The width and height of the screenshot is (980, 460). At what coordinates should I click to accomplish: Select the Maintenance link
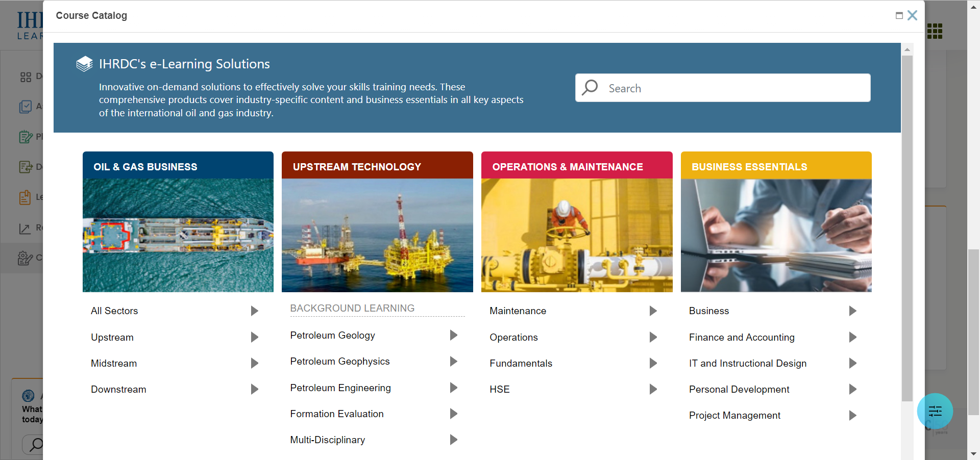(518, 311)
